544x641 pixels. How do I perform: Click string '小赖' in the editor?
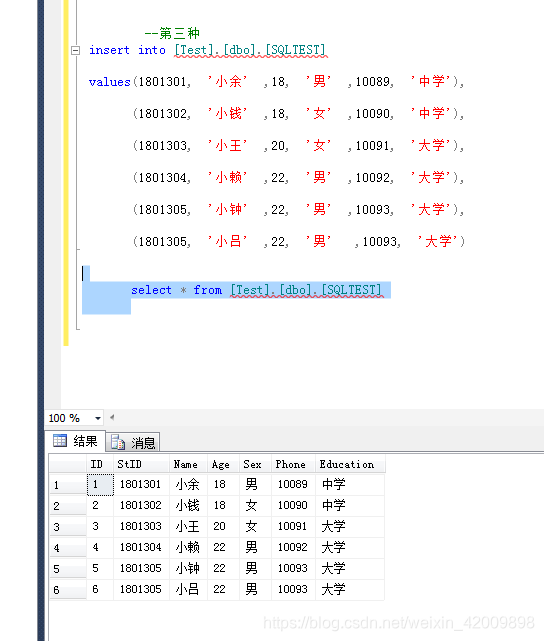[228, 177]
